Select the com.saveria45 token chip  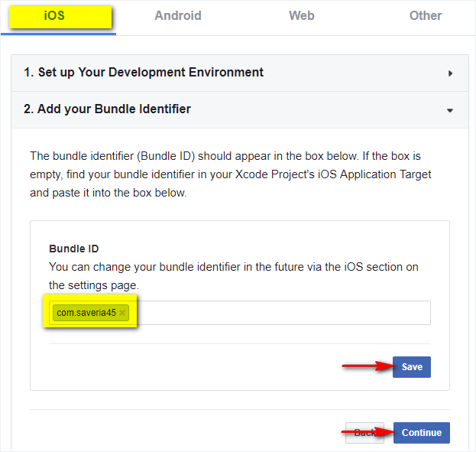tap(86, 313)
